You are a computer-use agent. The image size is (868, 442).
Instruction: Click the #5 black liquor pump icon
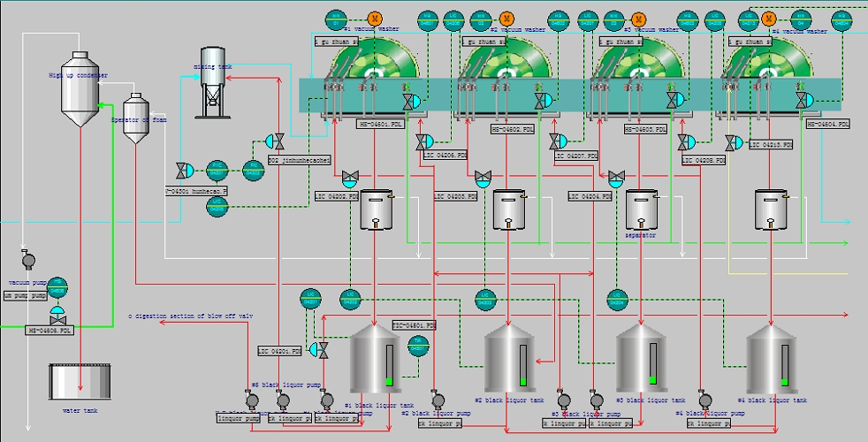(x=251, y=400)
